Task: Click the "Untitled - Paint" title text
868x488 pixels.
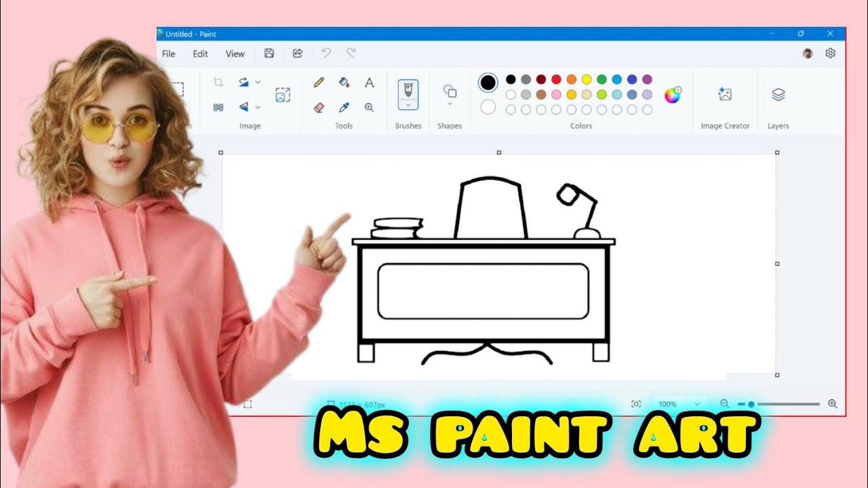Action: point(191,34)
